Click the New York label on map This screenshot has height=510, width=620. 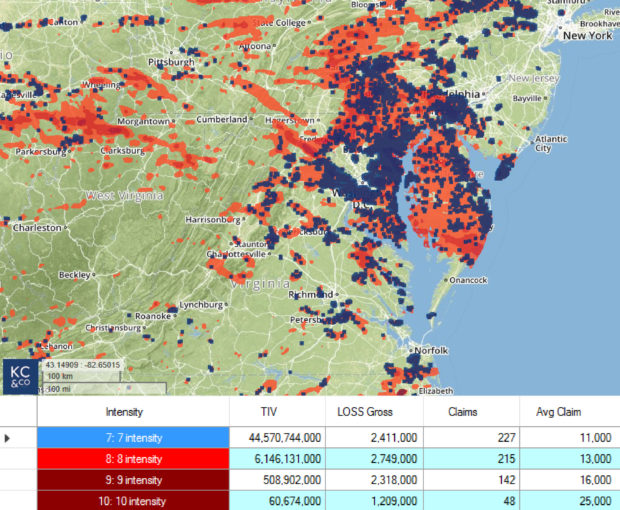[x=587, y=36]
